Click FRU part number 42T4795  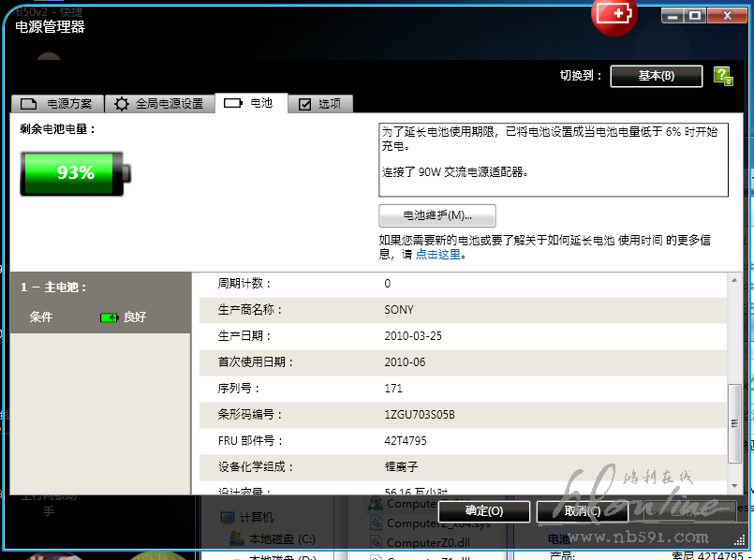(x=406, y=441)
